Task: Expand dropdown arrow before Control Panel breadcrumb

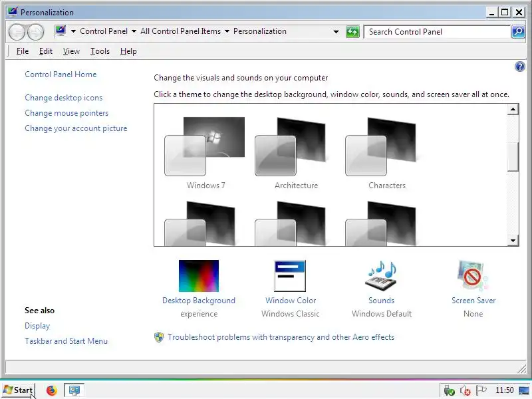Action: point(73,31)
